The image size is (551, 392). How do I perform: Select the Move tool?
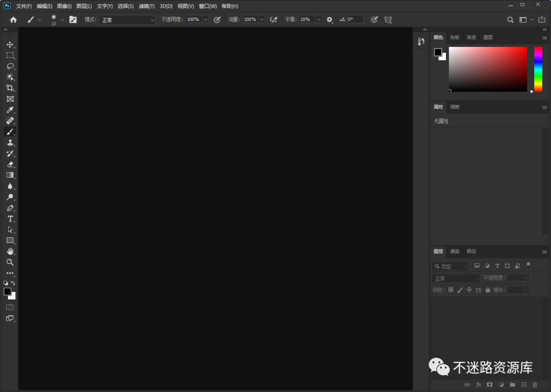[x=10, y=44]
